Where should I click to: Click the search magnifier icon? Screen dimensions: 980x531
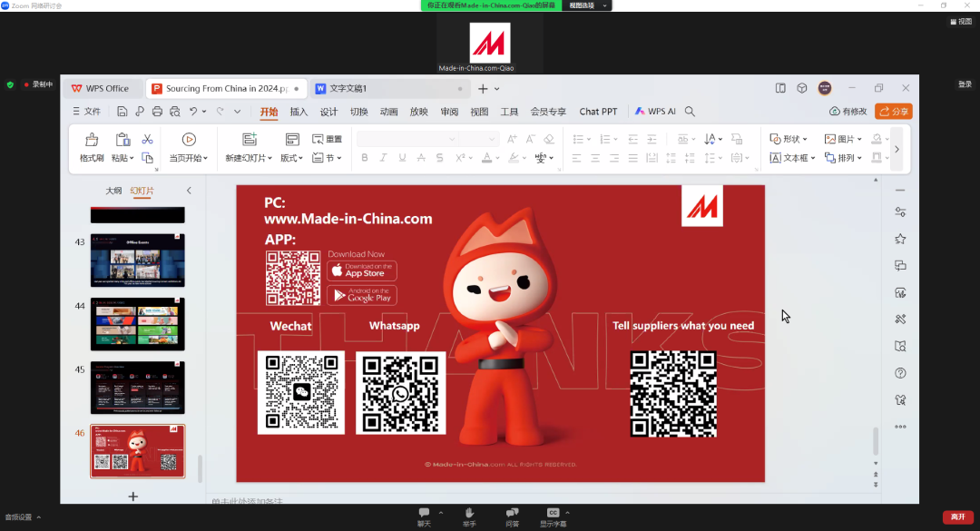click(690, 112)
